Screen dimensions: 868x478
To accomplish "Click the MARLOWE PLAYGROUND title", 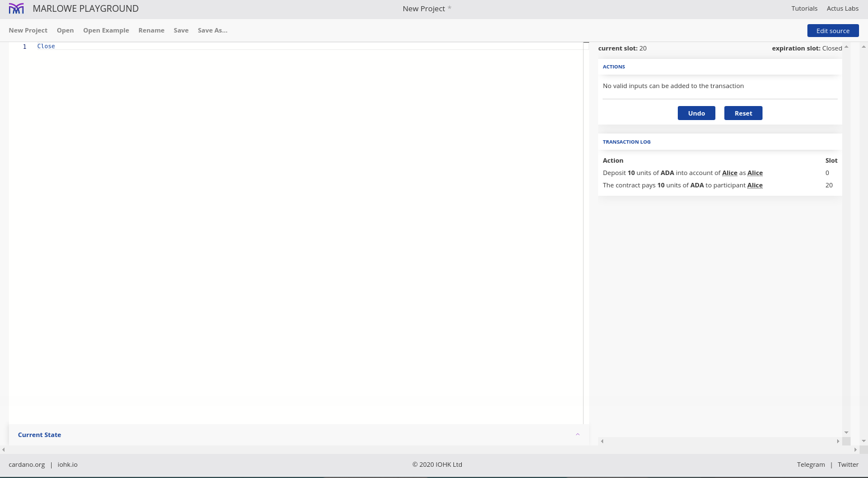I will point(86,8).
